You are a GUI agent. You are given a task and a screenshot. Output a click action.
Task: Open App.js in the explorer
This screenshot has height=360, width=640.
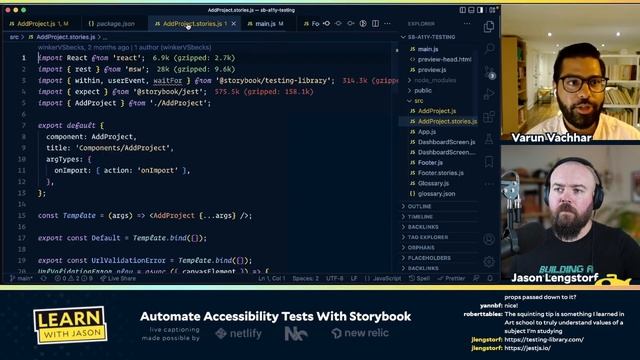pos(427,132)
